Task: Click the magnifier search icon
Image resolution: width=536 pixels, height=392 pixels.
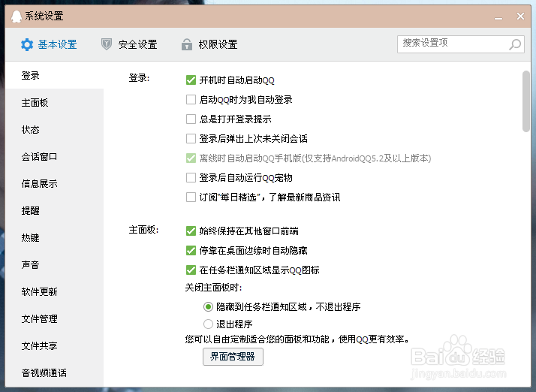Action: (x=515, y=44)
